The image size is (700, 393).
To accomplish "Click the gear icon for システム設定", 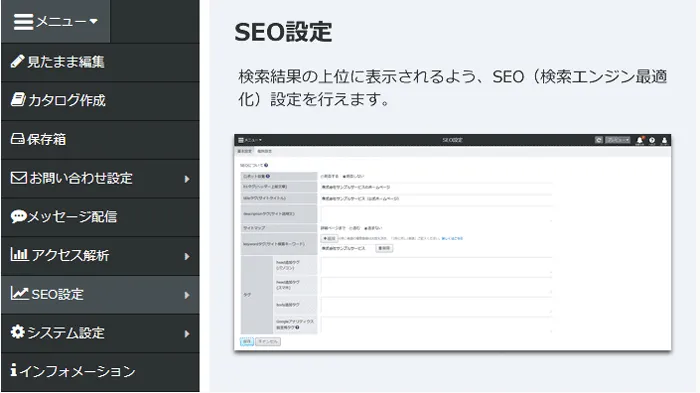I will [x=17, y=332].
